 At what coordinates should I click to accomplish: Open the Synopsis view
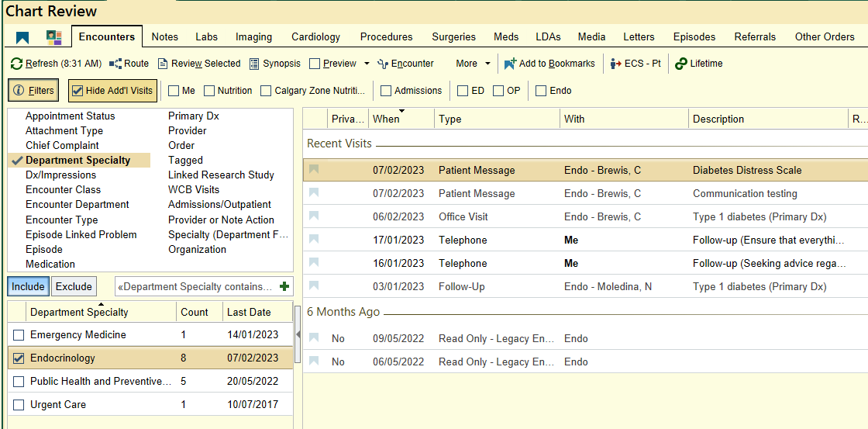click(274, 64)
